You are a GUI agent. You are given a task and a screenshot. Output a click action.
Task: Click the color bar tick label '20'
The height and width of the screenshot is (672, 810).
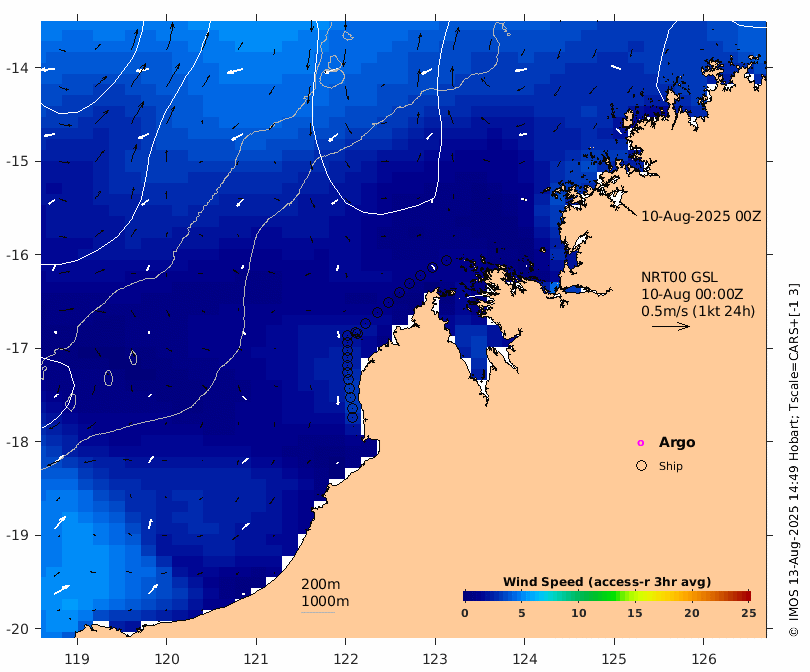692,613
